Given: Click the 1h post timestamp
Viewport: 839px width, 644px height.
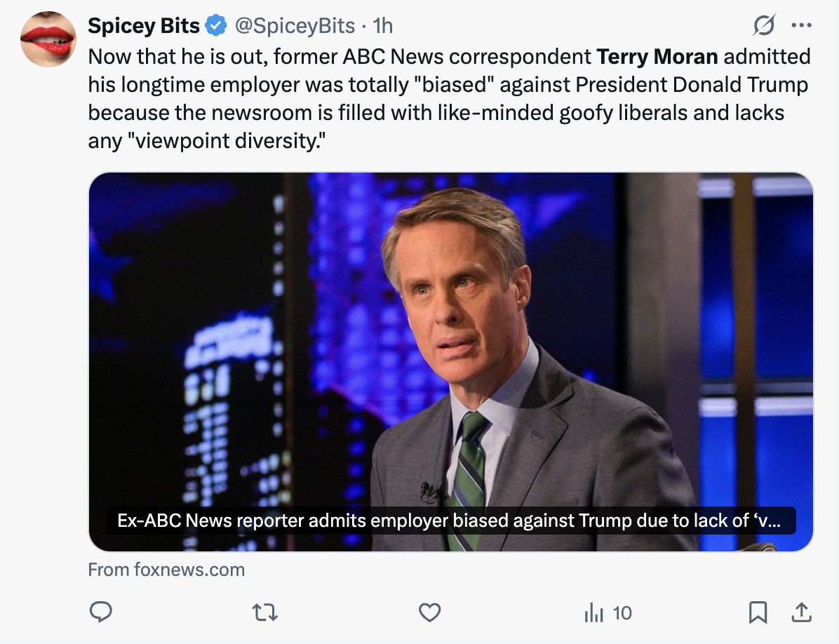Looking at the screenshot, I should click(382, 26).
